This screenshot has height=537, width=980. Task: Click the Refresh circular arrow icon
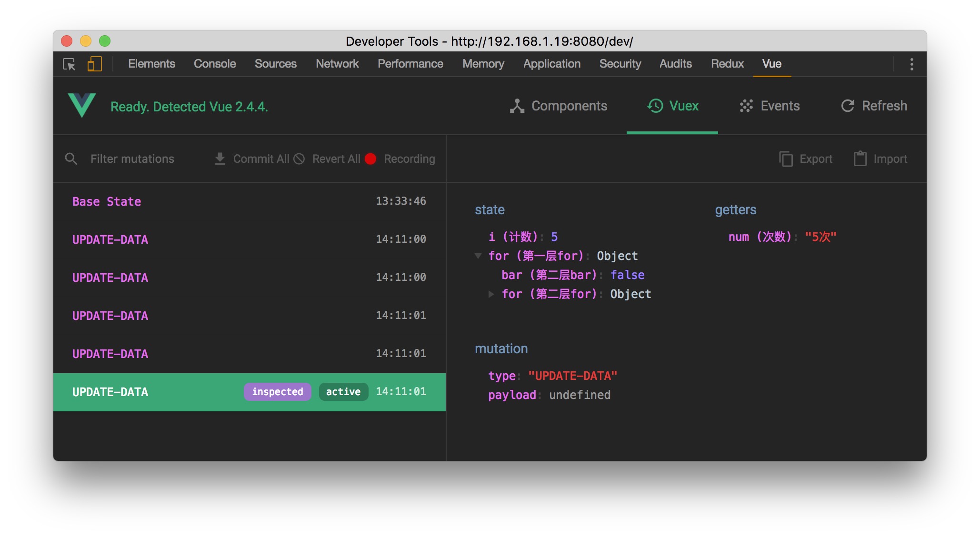(848, 106)
